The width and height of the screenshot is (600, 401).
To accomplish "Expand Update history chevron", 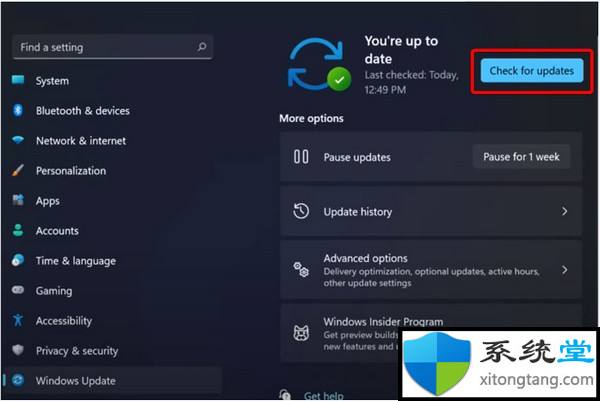I will click(x=565, y=211).
